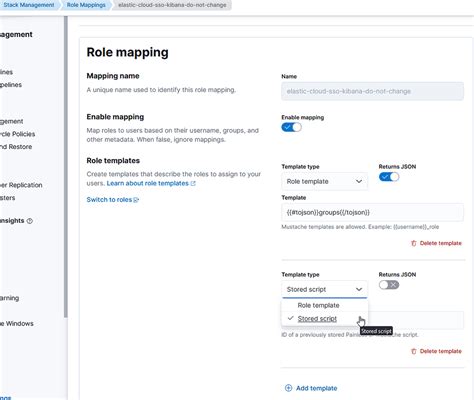474x400 pixels.
Task: Open Role Mappings breadcrumb
Action: coord(86,5)
